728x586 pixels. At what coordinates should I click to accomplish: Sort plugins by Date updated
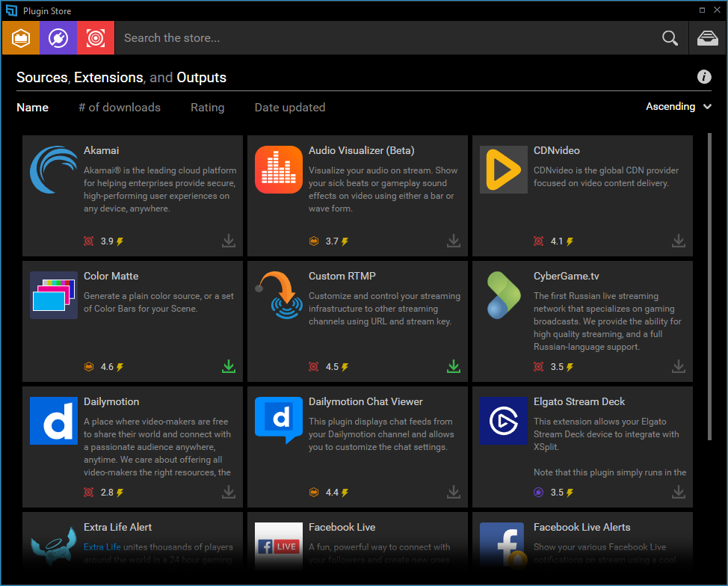(290, 108)
